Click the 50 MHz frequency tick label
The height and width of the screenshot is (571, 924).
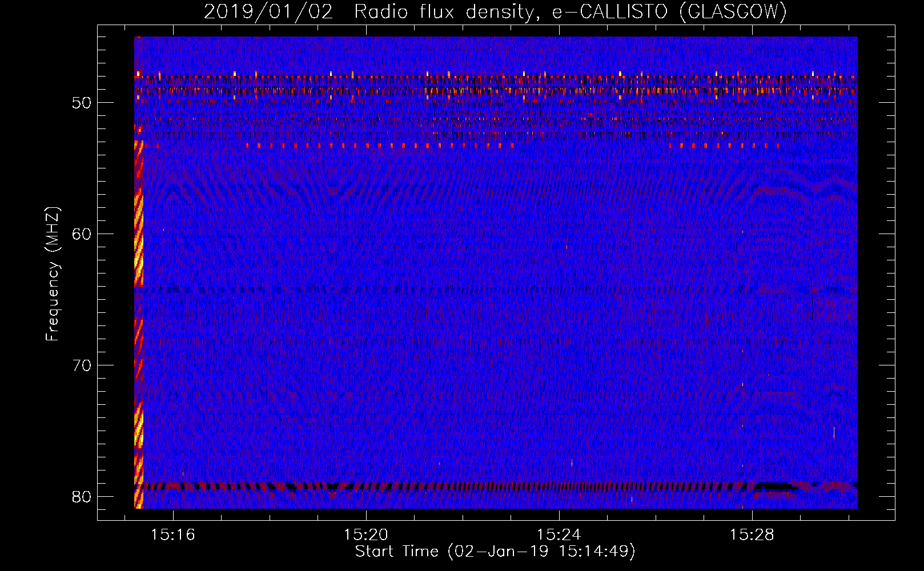[82, 103]
